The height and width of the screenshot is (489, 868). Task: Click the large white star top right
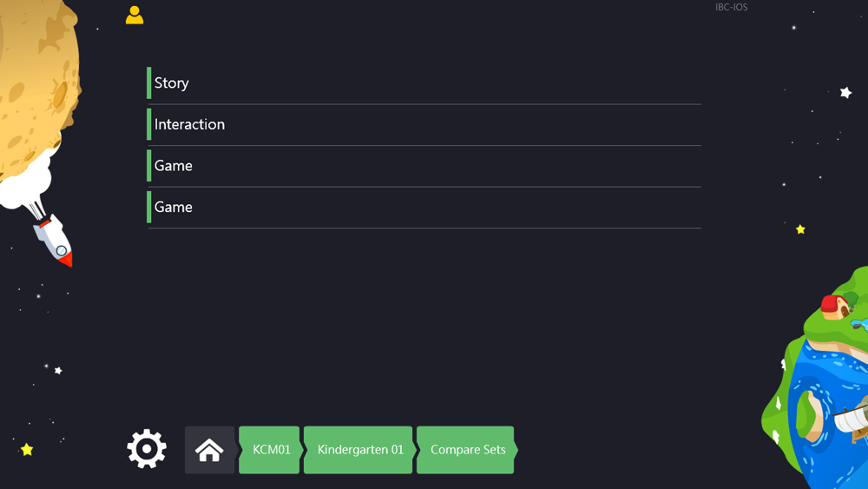point(845,92)
